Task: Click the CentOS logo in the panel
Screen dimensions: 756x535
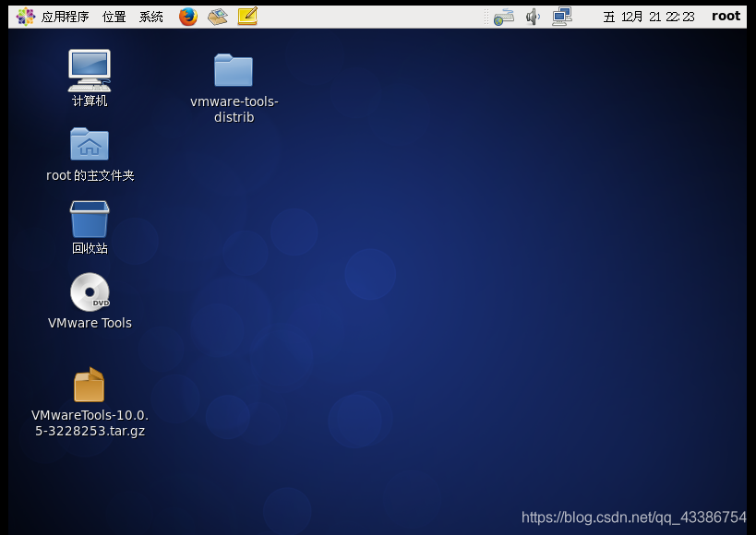Action: (x=26, y=17)
